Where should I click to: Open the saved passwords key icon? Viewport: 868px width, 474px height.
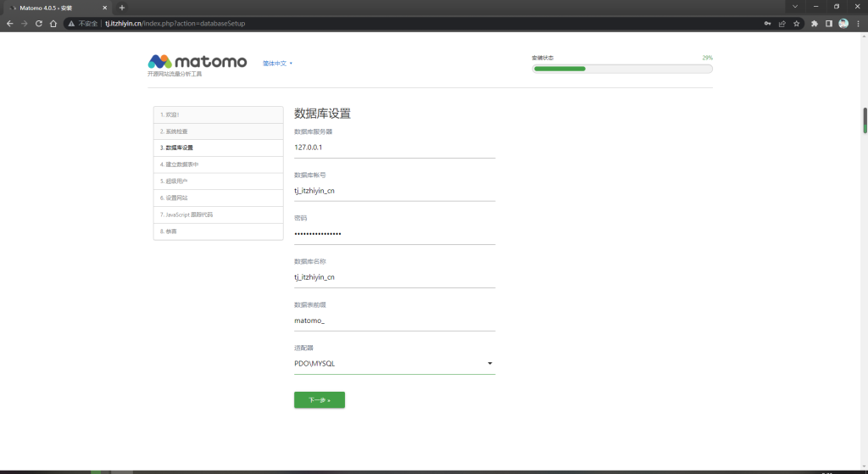pyautogui.click(x=768, y=24)
